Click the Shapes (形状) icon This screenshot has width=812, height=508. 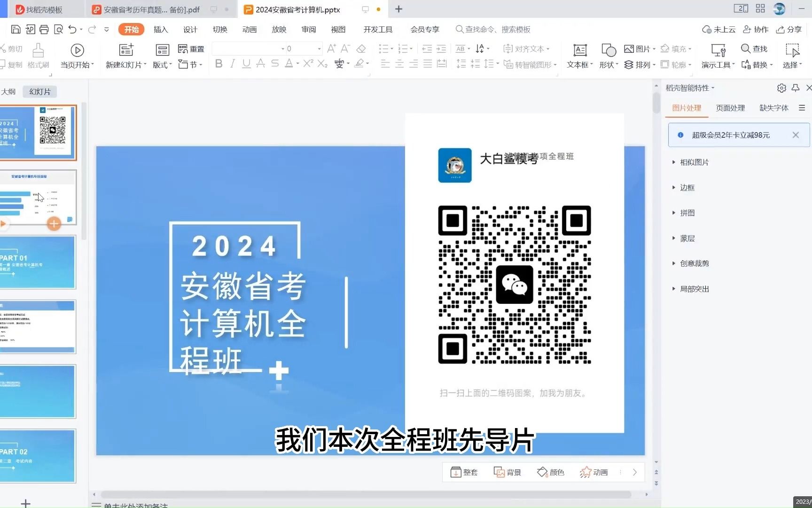609,50
